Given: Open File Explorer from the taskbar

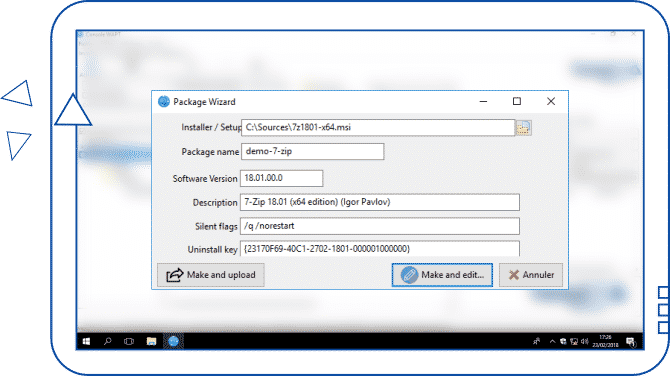Looking at the screenshot, I should [151, 341].
